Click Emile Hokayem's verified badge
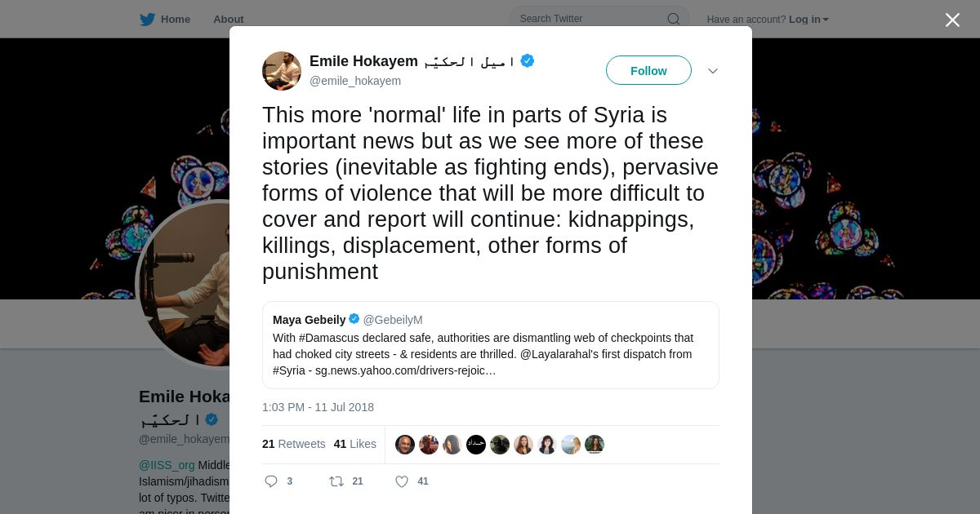980x514 pixels. pos(528,60)
